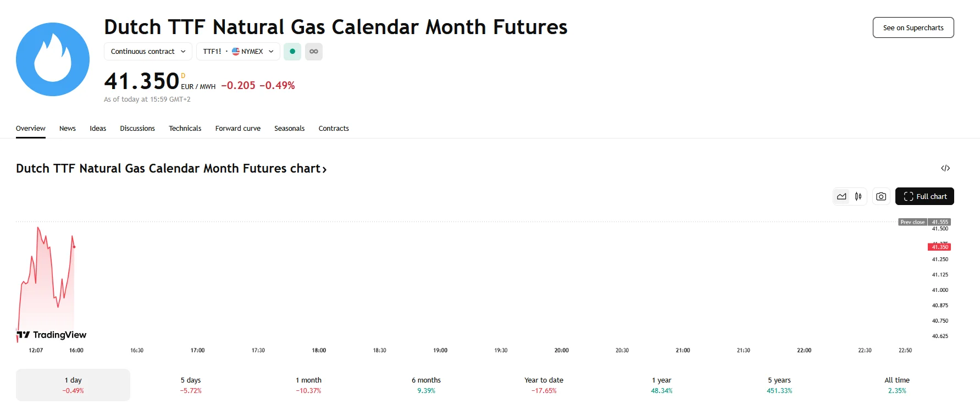
Task: Switch to the Technicals tab
Action: click(185, 129)
